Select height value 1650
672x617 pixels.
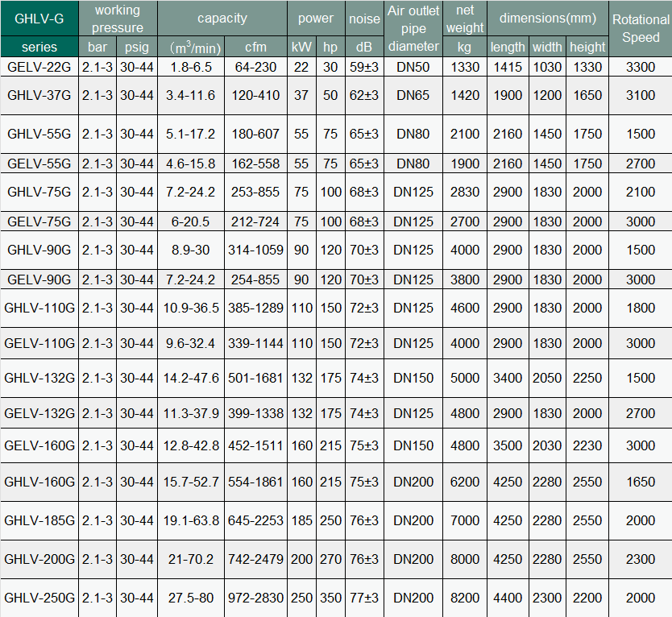click(587, 95)
